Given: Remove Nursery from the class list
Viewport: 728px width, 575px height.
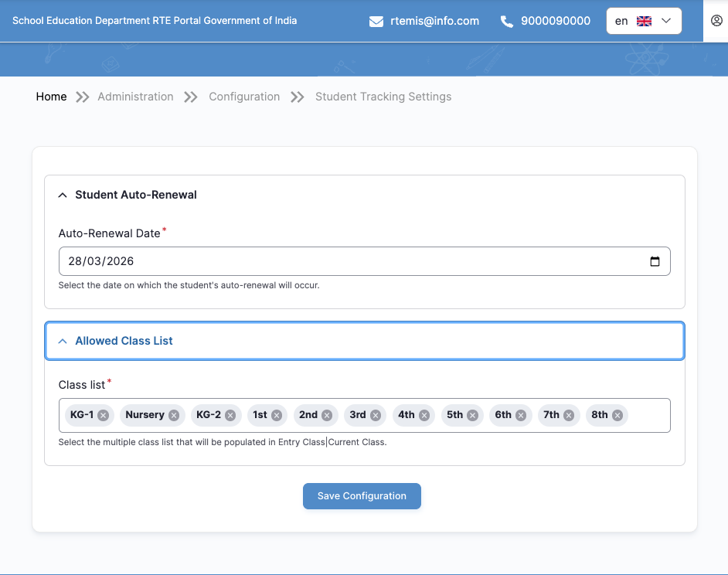Looking at the screenshot, I should [x=174, y=415].
